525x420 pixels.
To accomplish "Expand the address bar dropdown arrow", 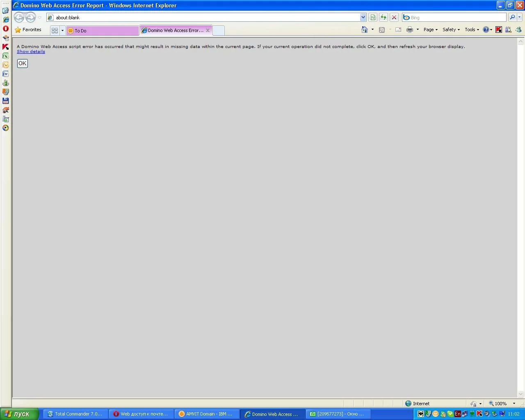I will 363,17.
